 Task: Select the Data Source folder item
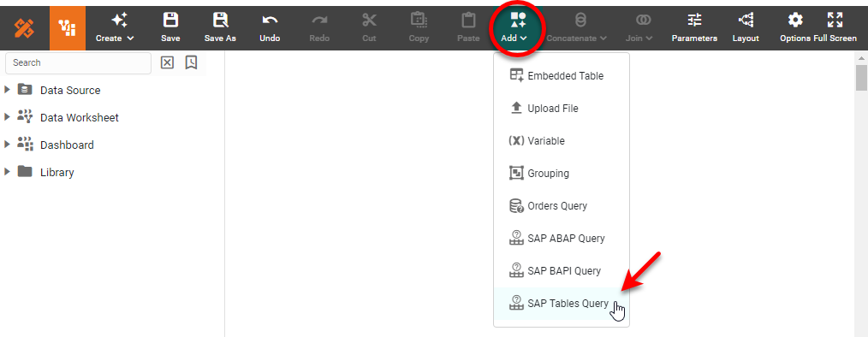[59, 90]
